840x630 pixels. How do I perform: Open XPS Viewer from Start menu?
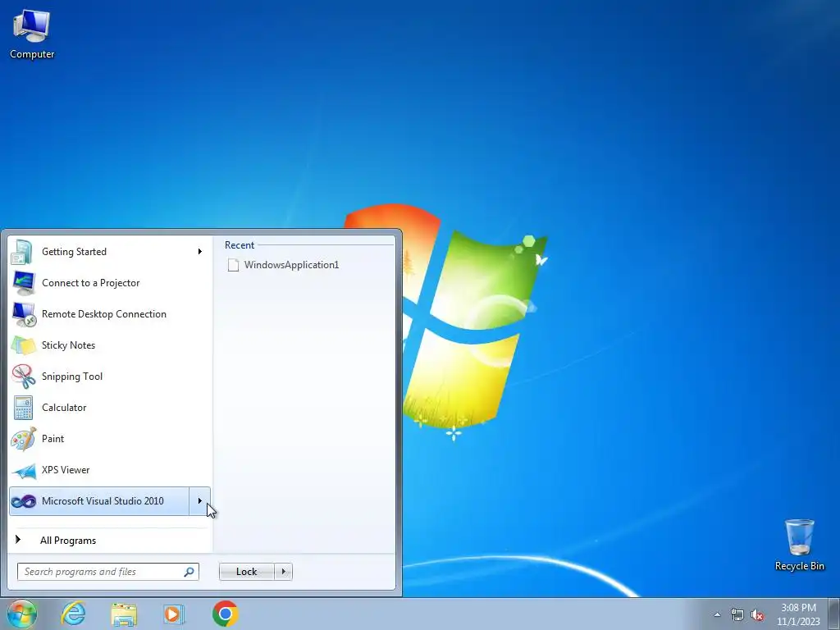(110, 470)
